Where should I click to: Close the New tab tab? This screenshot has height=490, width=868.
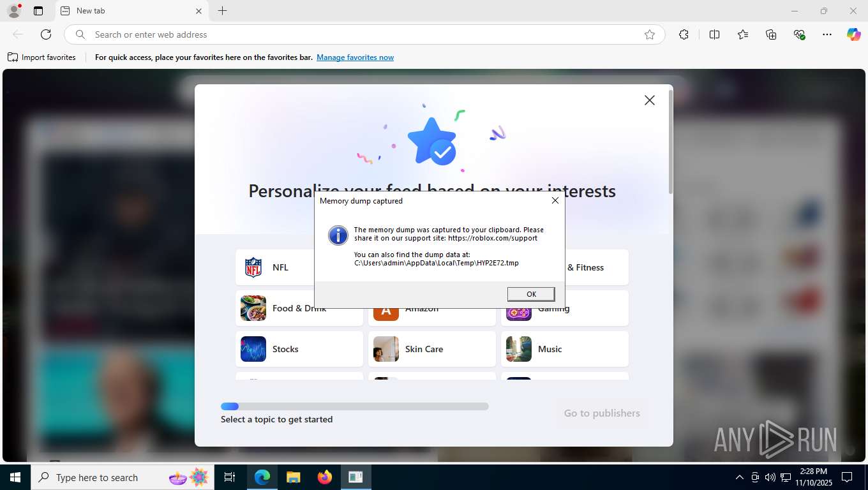pos(198,11)
